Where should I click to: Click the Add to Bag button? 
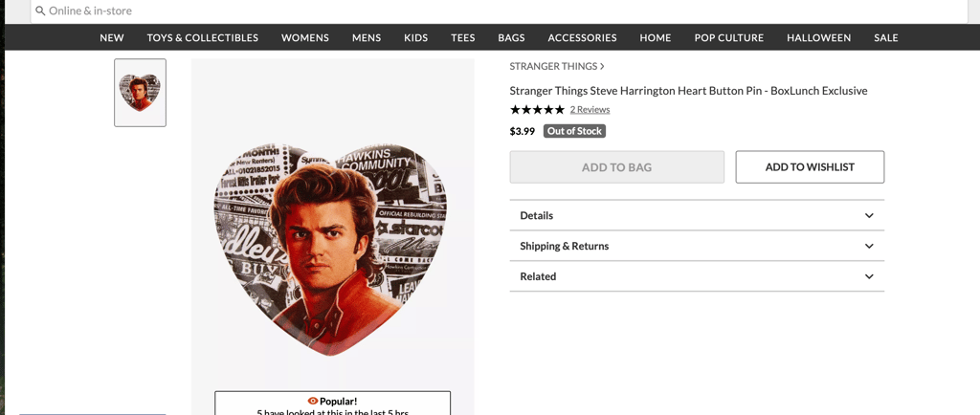pos(616,167)
